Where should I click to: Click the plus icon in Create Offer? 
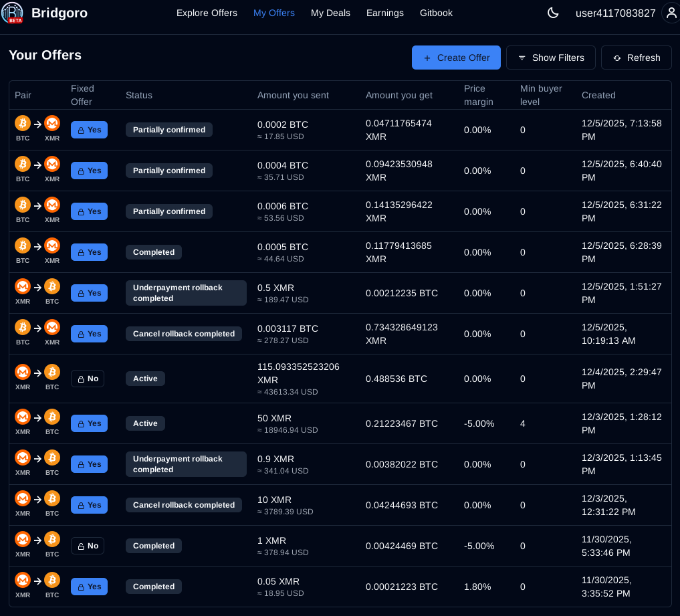coord(427,58)
